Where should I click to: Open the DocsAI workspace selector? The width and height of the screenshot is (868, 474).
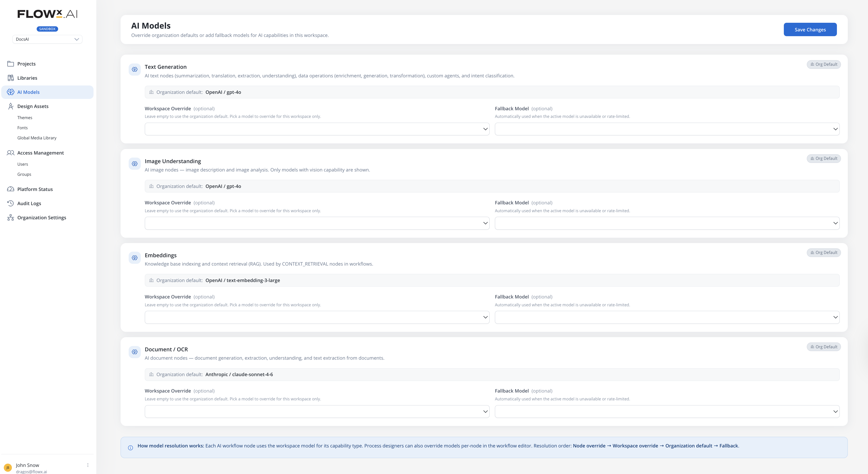(47, 39)
